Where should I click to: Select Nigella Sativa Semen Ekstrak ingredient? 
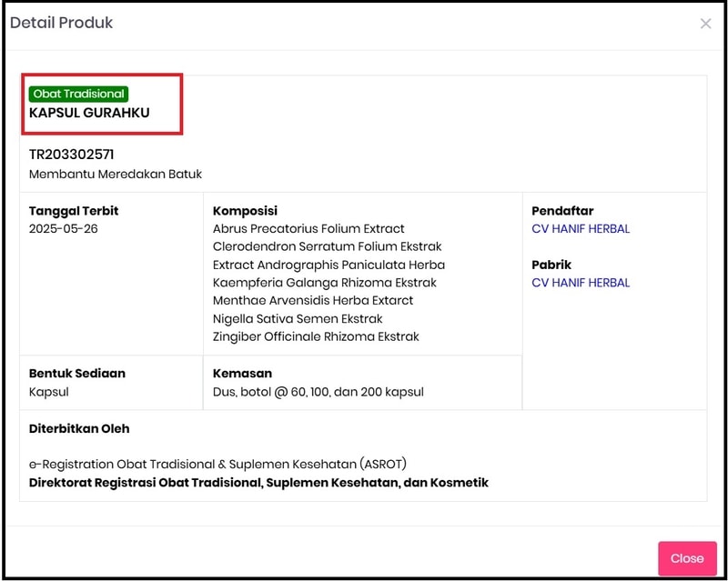(298, 319)
